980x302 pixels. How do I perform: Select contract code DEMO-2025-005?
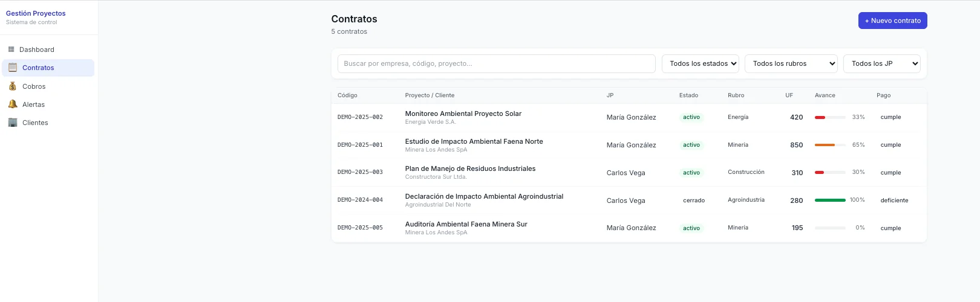tap(360, 228)
